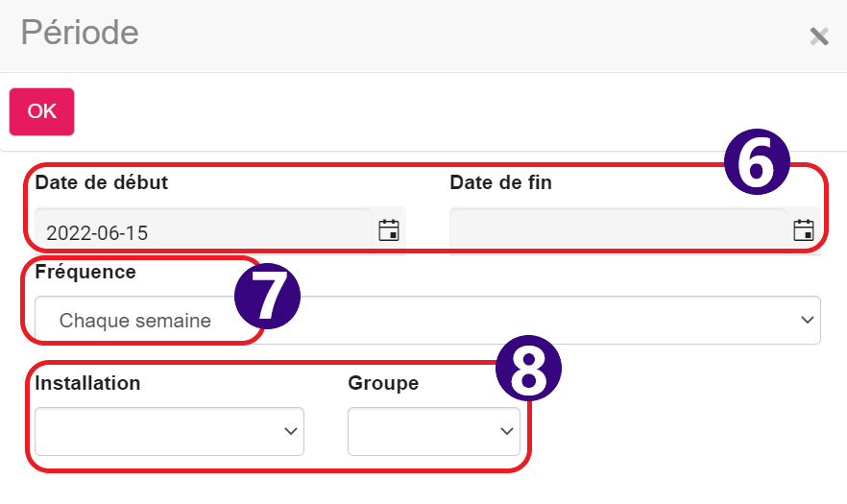Click the start date field showing 2022-06-15

tap(204, 231)
